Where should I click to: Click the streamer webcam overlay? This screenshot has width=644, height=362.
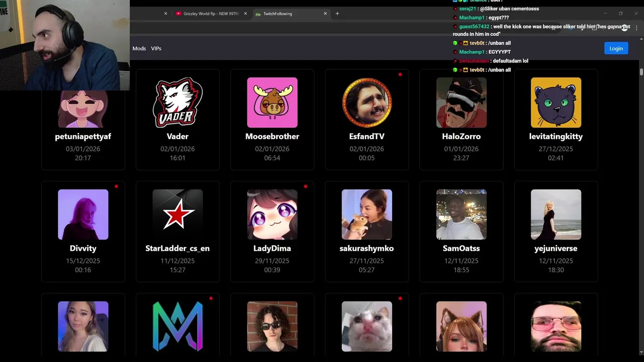click(65, 45)
